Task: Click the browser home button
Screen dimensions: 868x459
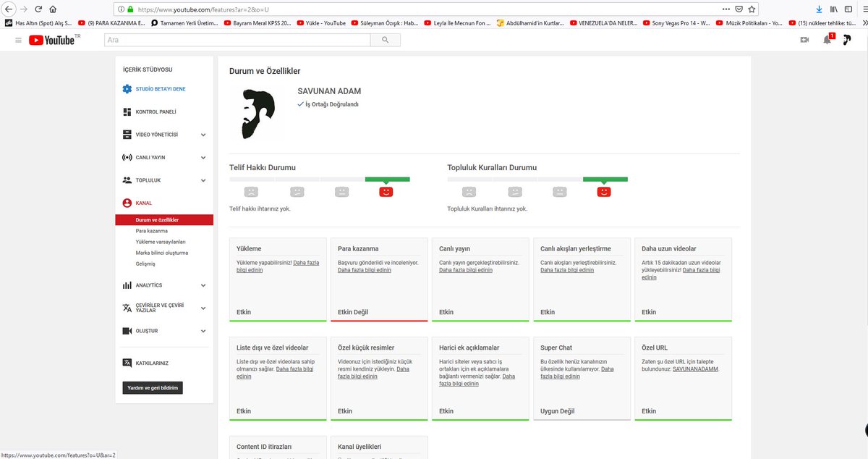Action: 52,9
